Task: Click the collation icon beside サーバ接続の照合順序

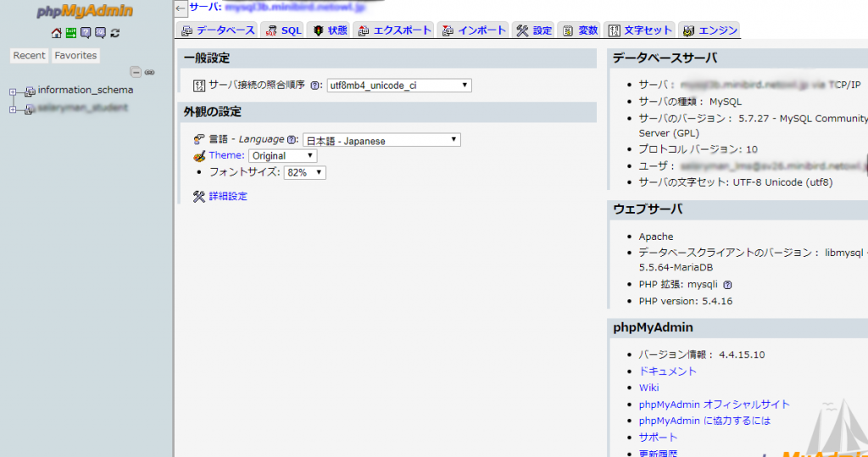Action: click(199, 86)
